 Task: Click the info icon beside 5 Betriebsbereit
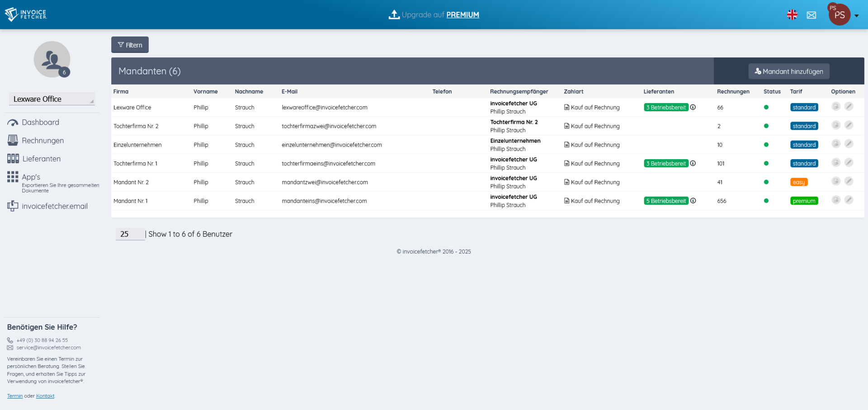pos(693,201)
